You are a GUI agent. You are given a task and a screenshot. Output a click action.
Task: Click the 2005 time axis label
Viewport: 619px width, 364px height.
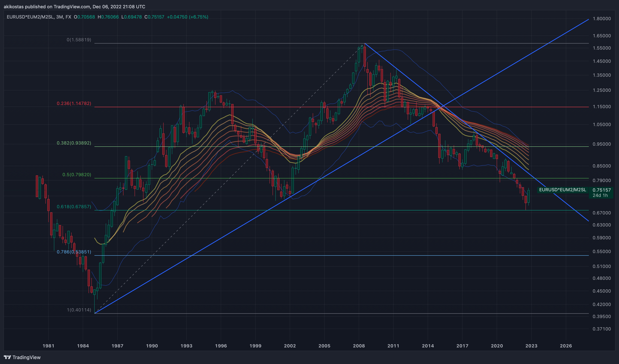[x=324, y=346]
